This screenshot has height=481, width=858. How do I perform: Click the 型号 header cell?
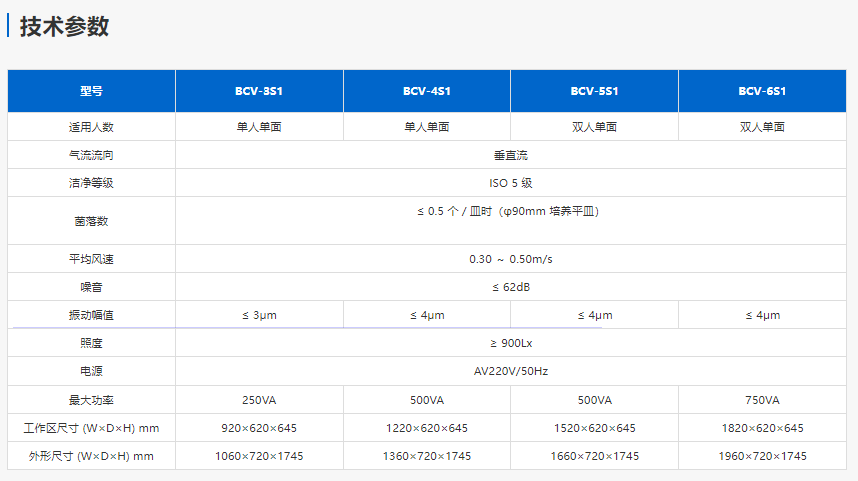tap(92, 91)
